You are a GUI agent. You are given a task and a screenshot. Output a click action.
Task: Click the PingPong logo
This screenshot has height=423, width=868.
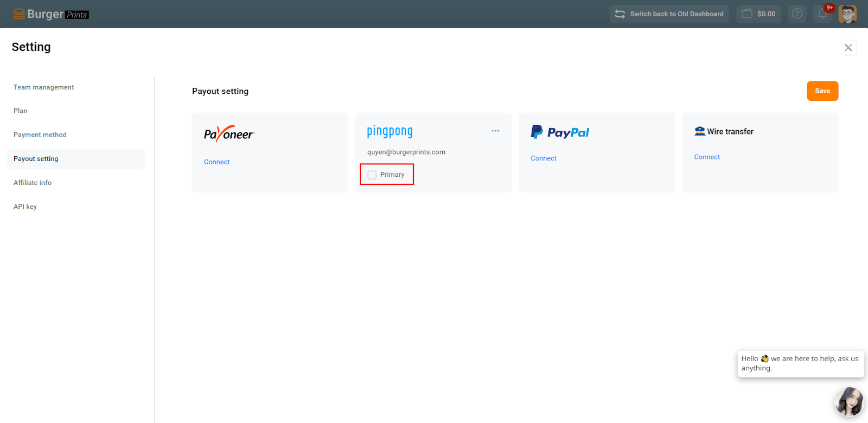[390, 132]
